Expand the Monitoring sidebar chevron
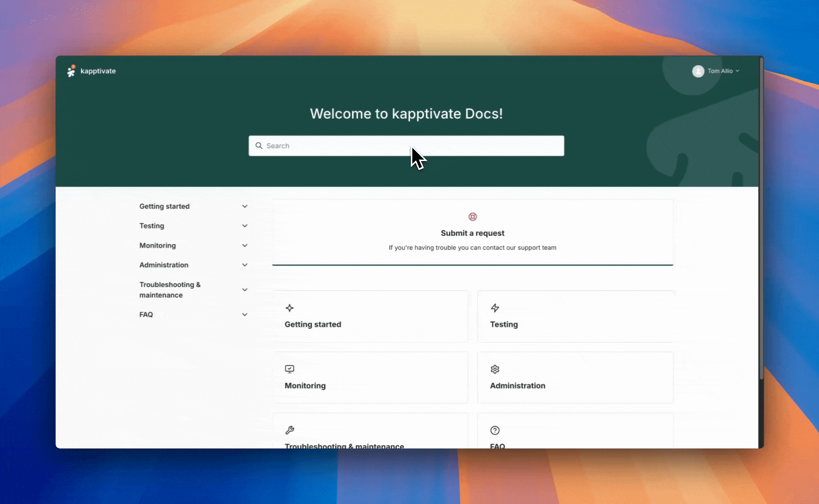 click(x=245, y=245)
